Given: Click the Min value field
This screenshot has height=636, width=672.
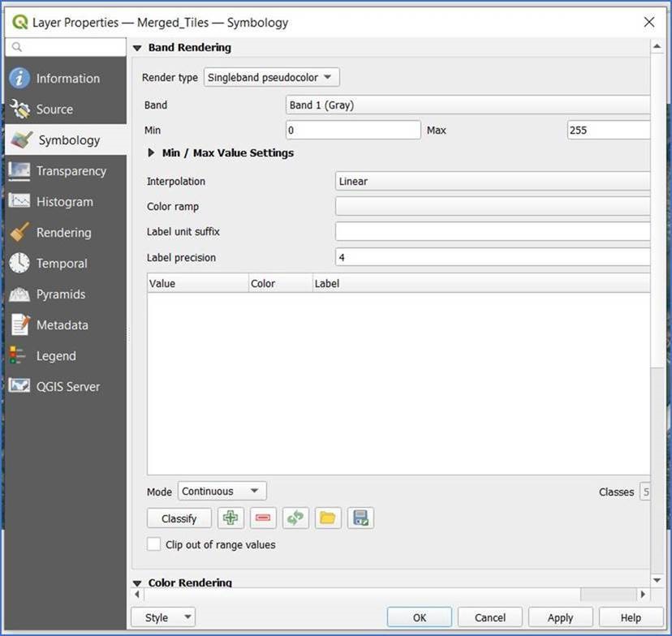Looking at the screenshot, I should point(353,130).
